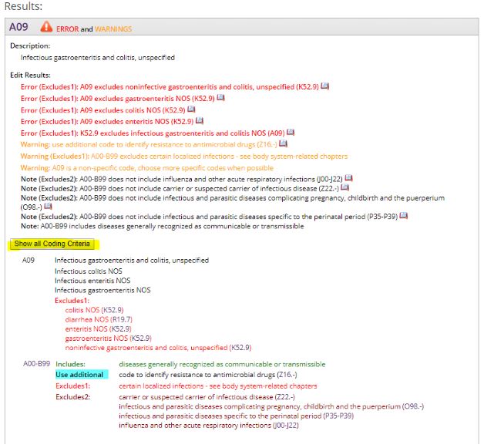Select note about influenza and acute respiratory infections
The width and height of the screenshot is (484, 448).
[x=182, y=180]
